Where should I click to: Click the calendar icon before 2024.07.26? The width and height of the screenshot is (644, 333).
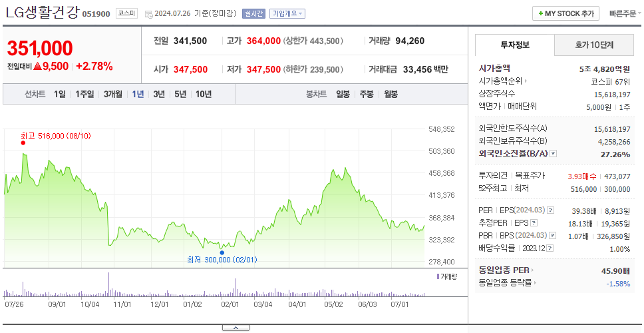(148, 14)
